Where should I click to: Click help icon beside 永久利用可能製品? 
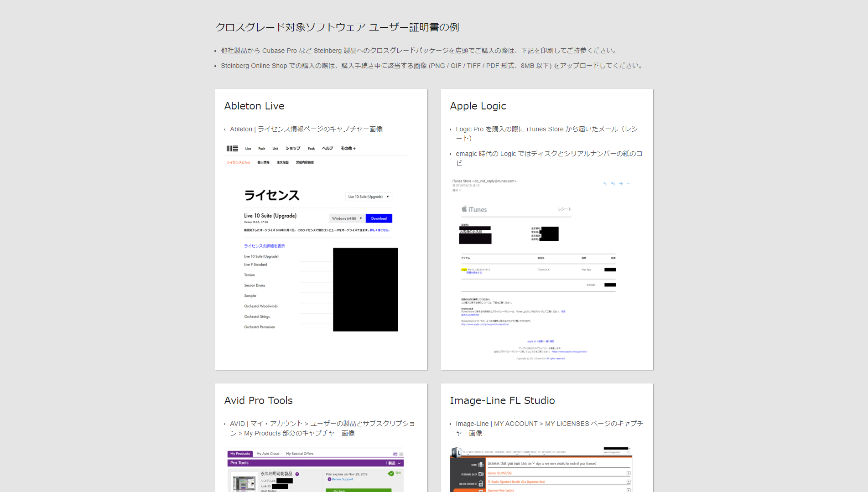(x=297, y=474)
